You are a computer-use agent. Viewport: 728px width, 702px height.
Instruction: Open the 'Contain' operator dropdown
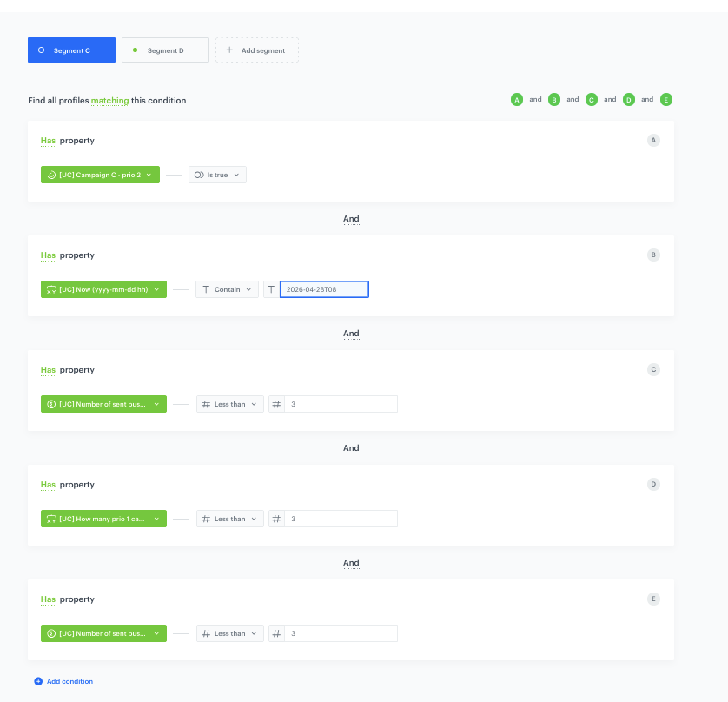click(x=227, y=289)
